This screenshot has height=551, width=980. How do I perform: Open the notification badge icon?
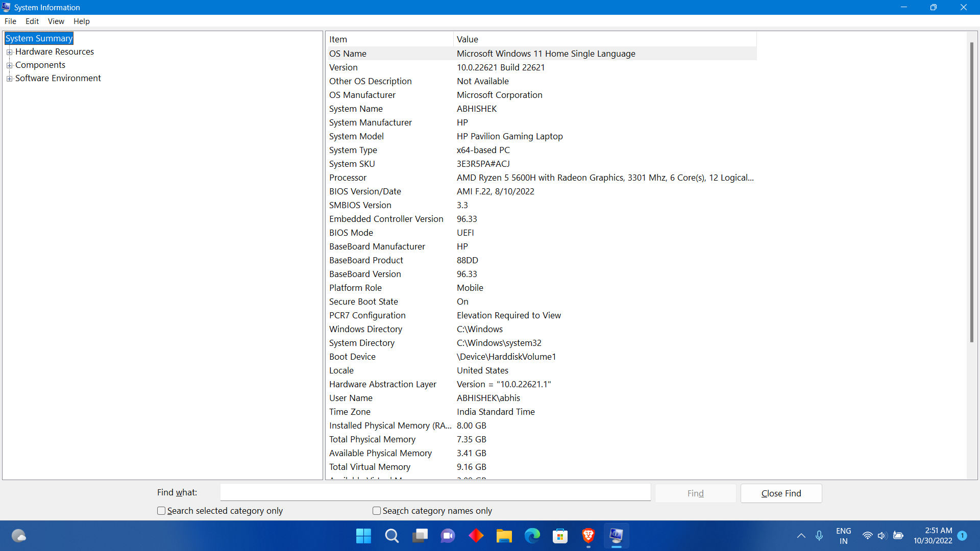(x=962, y=536)
